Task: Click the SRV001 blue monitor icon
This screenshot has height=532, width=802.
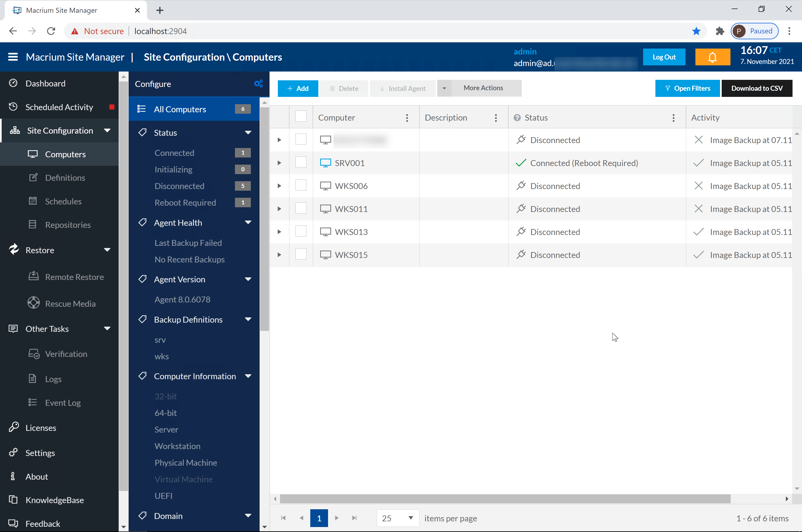Action: [x=325, y=163]
